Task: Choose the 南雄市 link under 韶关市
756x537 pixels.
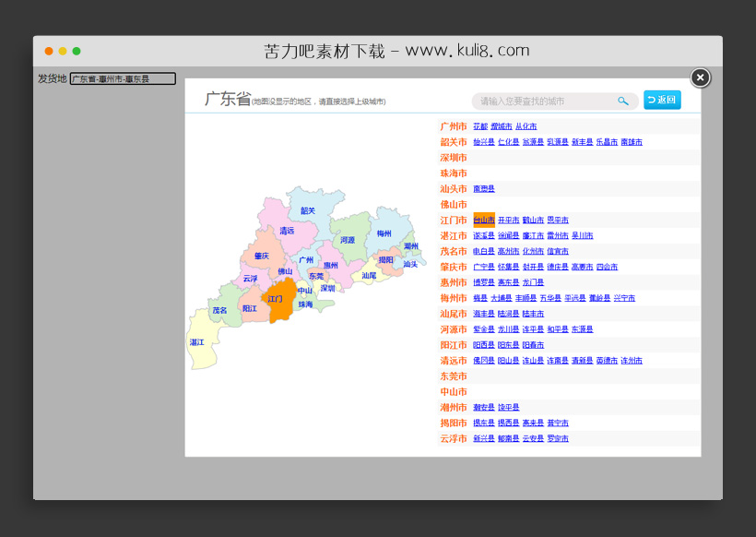Action: point(632,142)
